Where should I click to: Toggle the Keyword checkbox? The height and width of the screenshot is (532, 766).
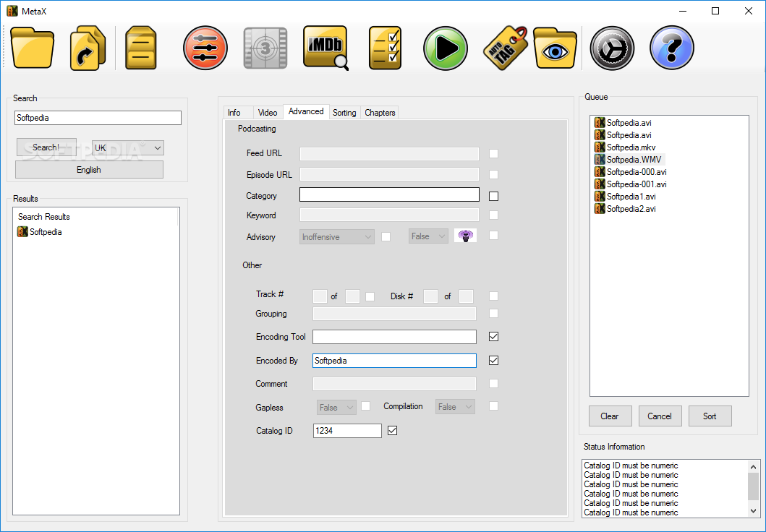click(493, 215)
